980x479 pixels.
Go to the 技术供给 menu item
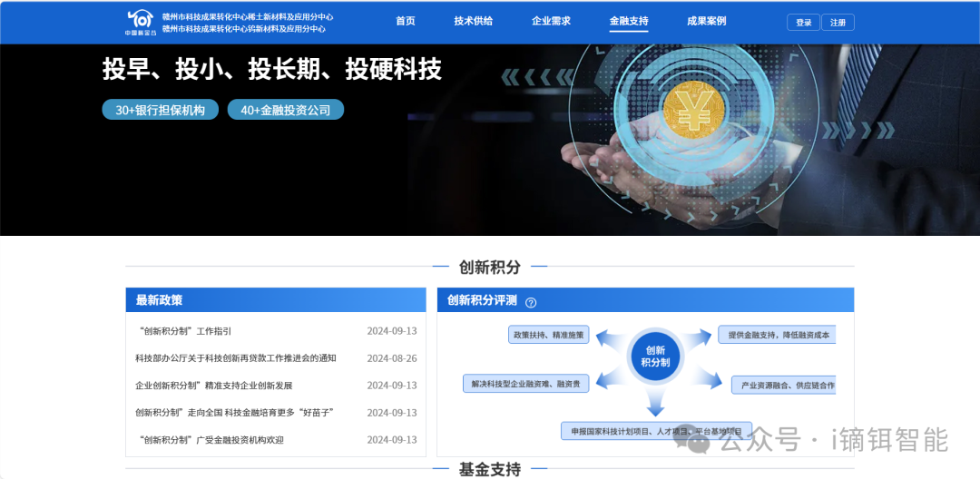pyautogui.click(x=474, y=22)
